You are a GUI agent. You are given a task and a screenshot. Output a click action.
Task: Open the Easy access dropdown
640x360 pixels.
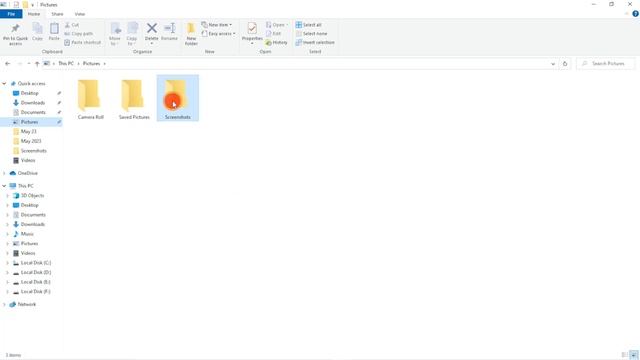[x=218, y=33]
